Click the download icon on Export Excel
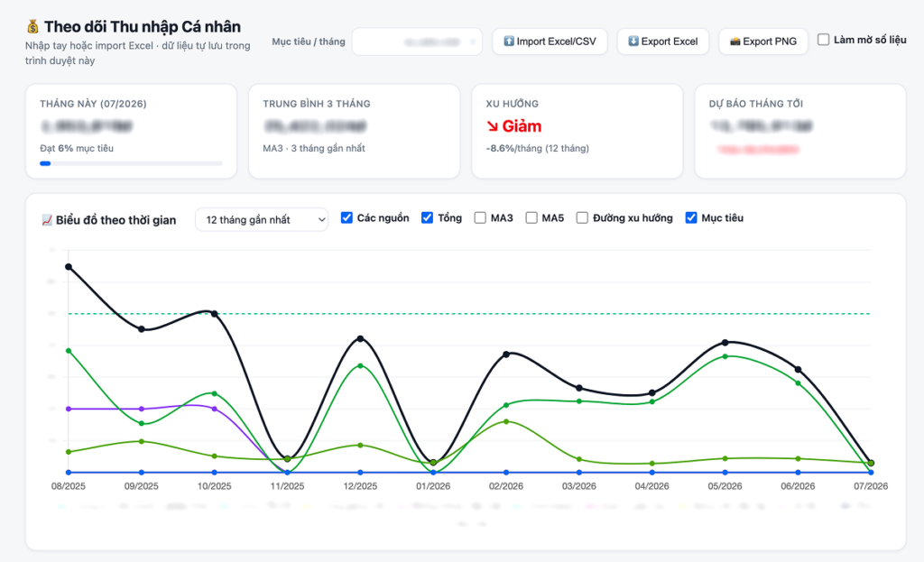This screenshot has width=924, height=562. (x=633, y=41)
